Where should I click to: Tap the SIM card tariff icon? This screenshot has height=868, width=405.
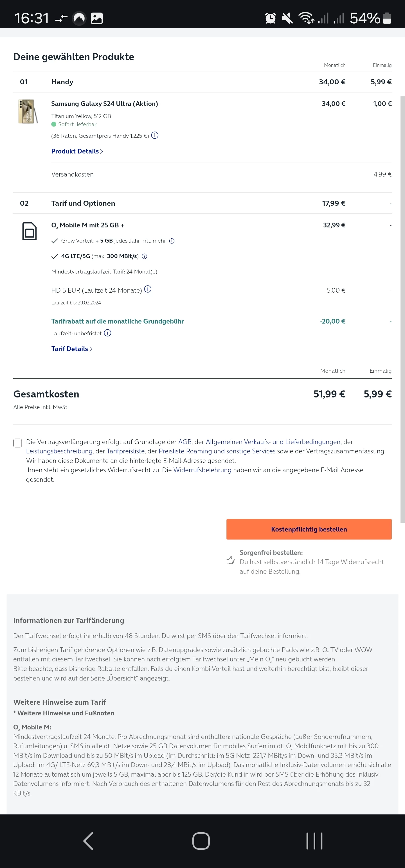tap(29, 231)
